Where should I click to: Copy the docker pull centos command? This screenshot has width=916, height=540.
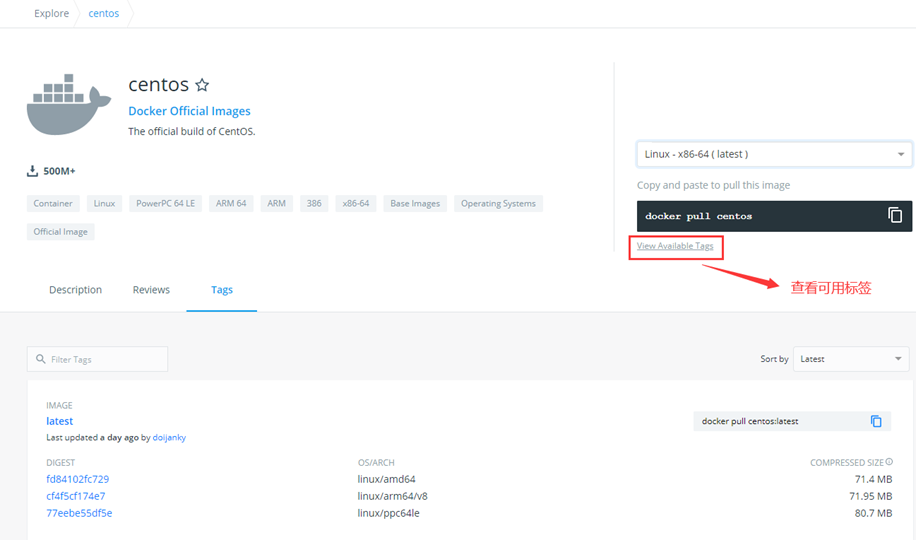click(894, 215)
